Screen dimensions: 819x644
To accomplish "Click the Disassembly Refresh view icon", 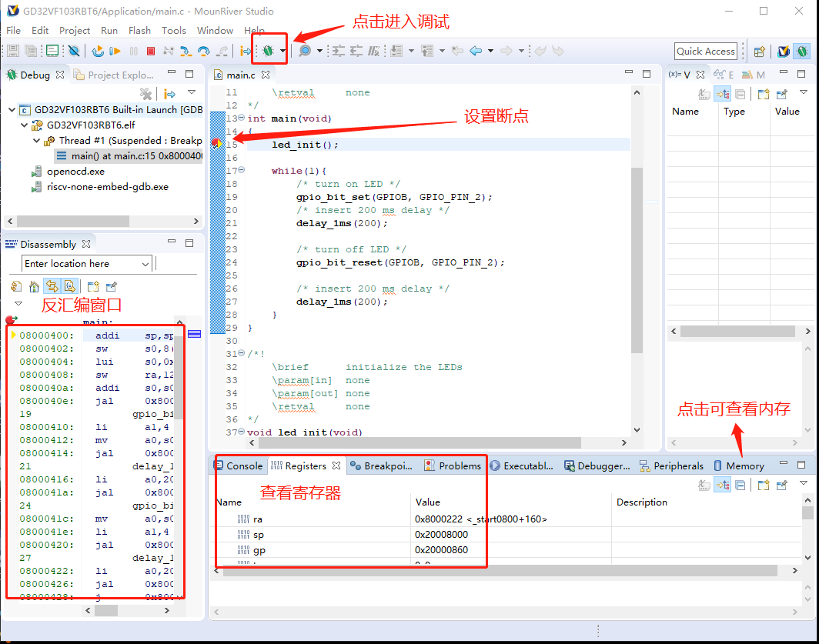I will (16, 286).
